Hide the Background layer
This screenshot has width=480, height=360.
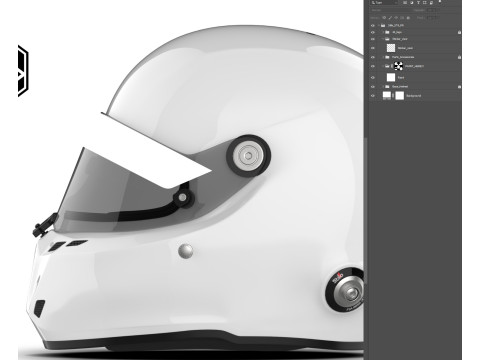pos(373,96)
